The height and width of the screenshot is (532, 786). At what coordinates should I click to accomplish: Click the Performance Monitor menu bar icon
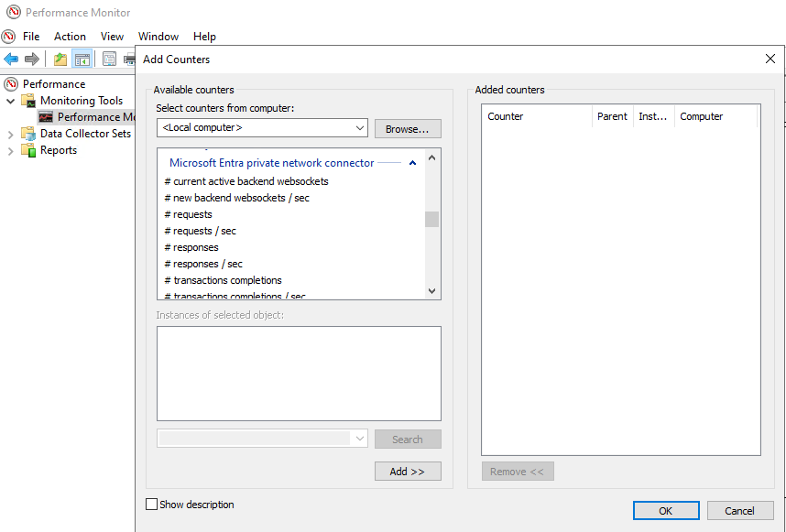pos(8,36)
